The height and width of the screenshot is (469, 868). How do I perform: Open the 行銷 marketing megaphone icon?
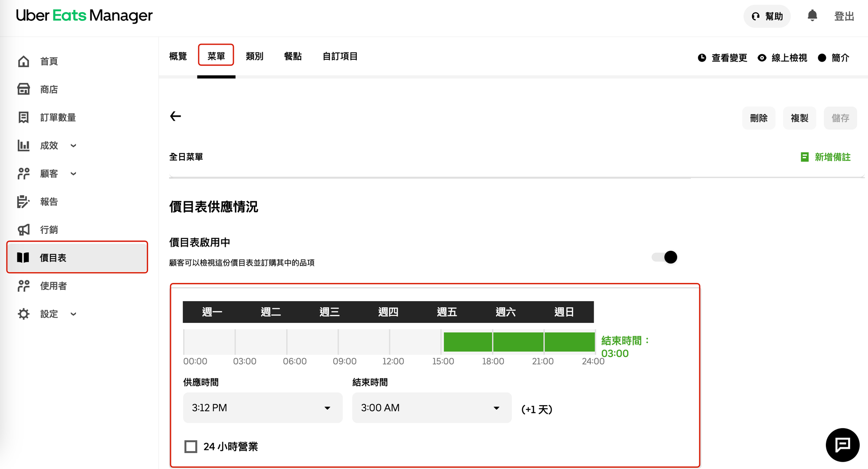(x=24, y=230)
